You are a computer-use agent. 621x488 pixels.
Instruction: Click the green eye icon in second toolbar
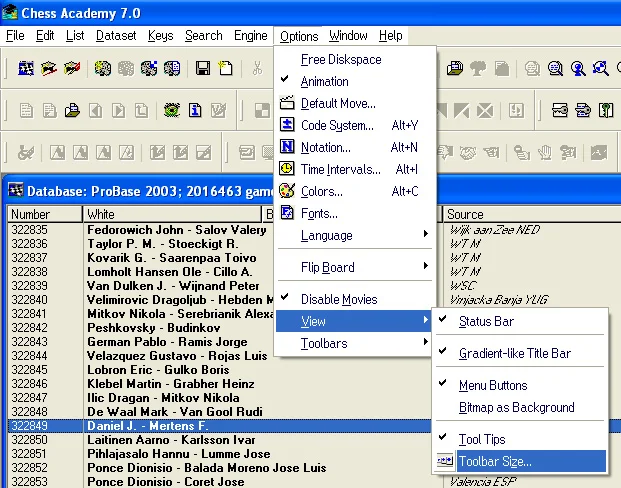[172, 110]
